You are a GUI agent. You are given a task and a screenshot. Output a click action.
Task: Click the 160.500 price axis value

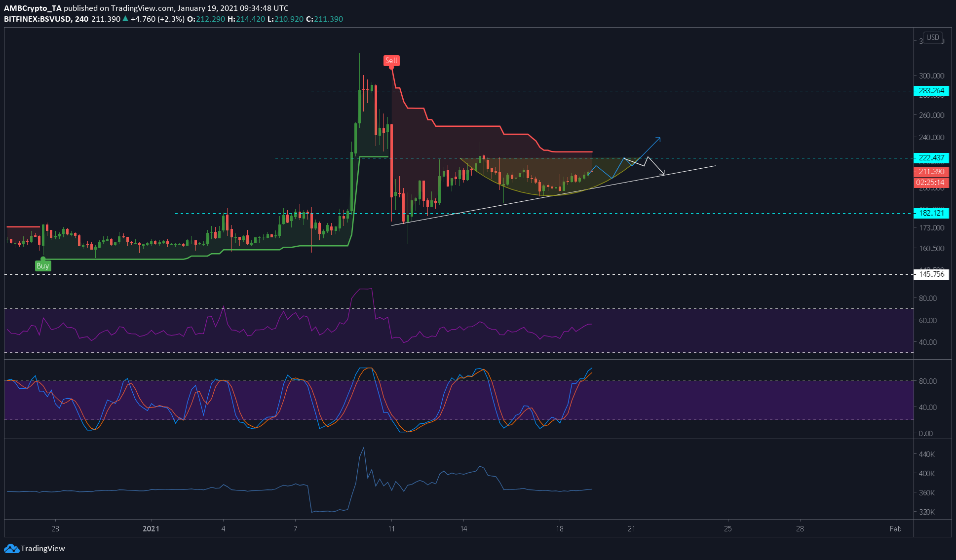pyautogui.click(x=931, y=249)
